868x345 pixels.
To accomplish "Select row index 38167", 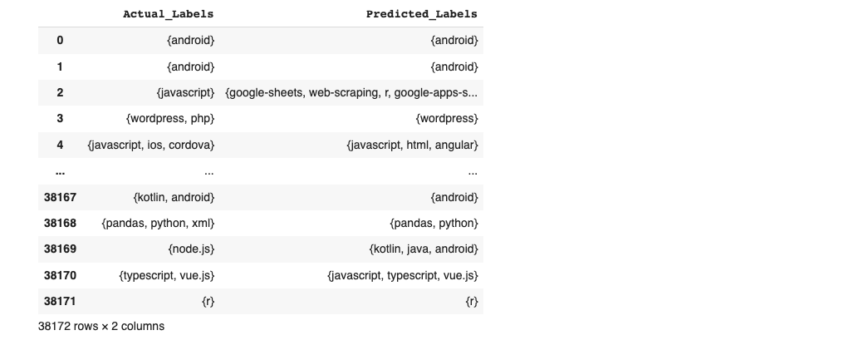I will [60, 198].
